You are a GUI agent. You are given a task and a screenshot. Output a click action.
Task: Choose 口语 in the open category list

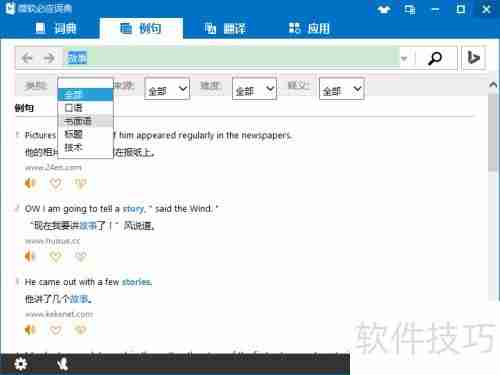[x=85, y=108]
